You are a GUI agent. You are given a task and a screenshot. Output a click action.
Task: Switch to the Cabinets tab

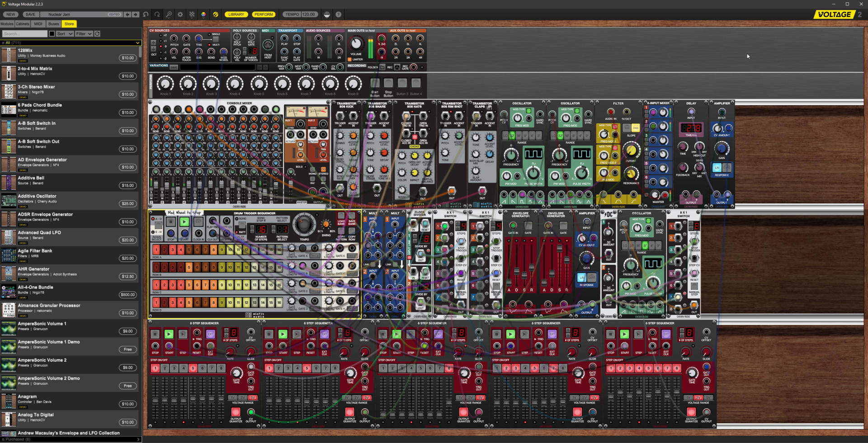[22, 24]
